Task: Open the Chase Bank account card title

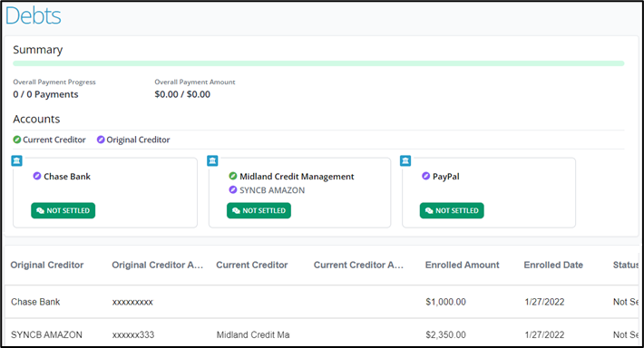Action: pyautogui.click(x=67, y=177)
